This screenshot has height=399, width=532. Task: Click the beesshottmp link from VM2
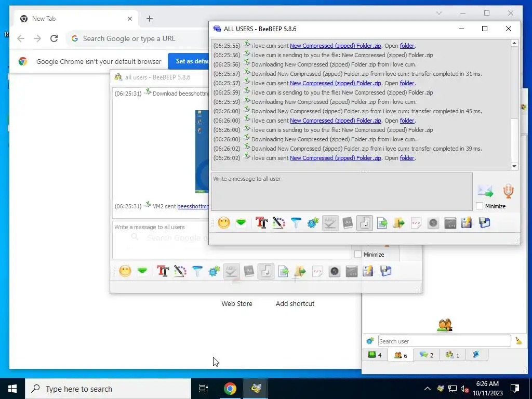193,206
